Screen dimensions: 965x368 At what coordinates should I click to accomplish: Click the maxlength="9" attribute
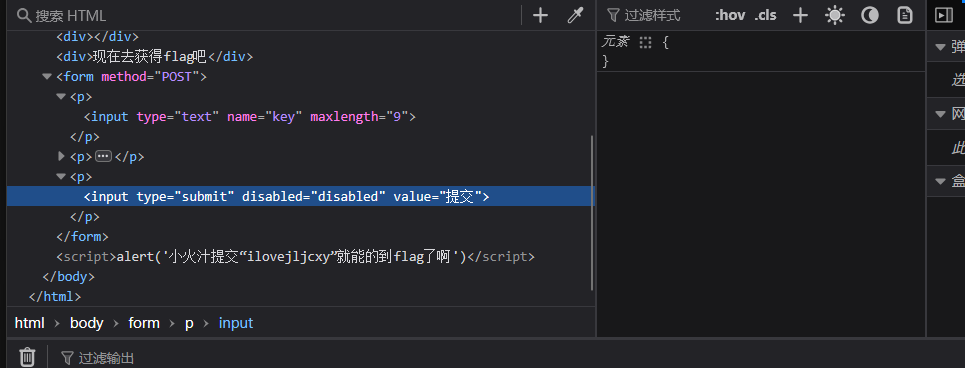359,116
